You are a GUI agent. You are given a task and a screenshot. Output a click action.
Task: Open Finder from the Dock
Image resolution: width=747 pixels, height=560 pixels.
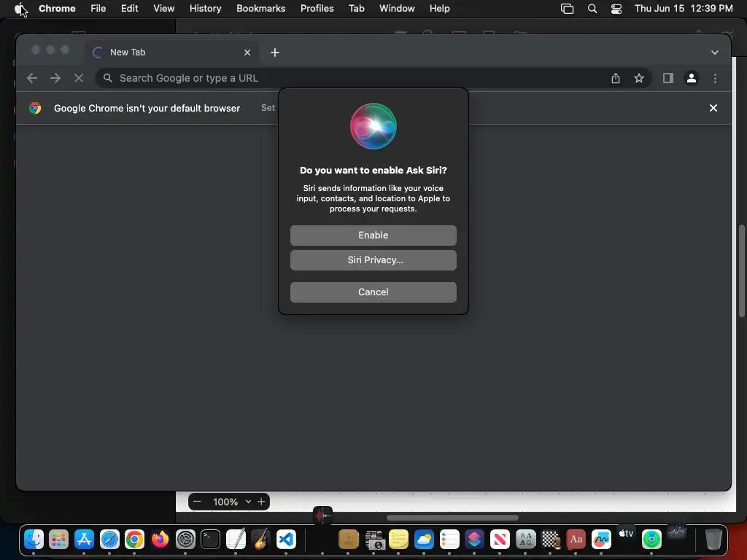point(34,540)
